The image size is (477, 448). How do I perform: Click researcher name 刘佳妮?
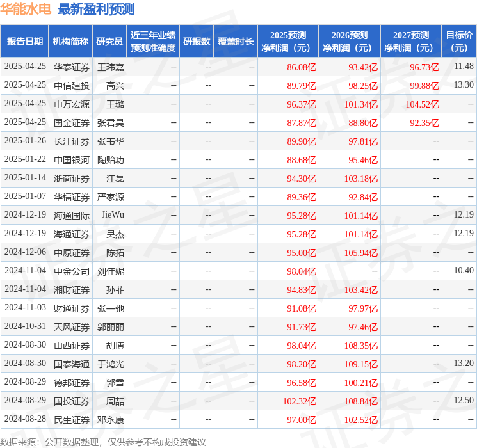coord(110,271)
